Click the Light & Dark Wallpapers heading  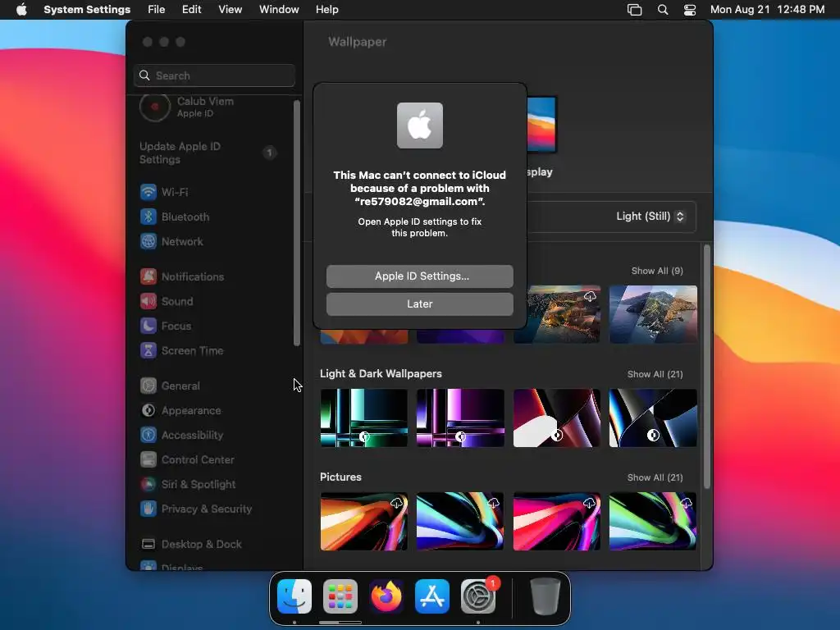tap(381, 373)
